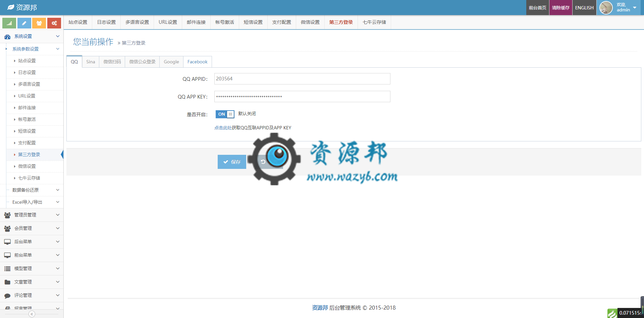Click the 评论管理 speech bubble icon

(7, 296)
